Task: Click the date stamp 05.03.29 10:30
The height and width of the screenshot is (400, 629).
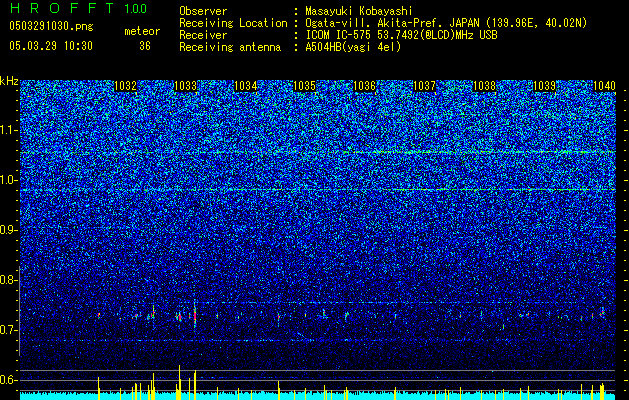Action: tap(51, 46)
